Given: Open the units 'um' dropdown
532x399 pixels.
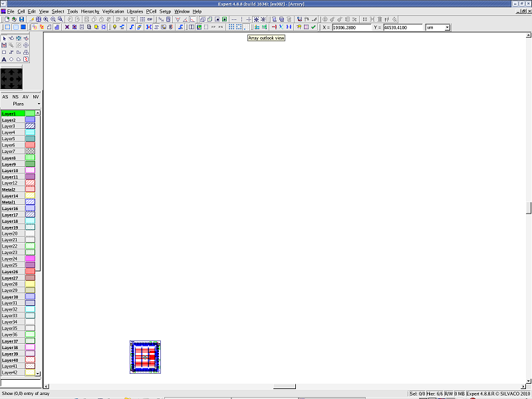Looking at the screenshot, I should point(447,27).
